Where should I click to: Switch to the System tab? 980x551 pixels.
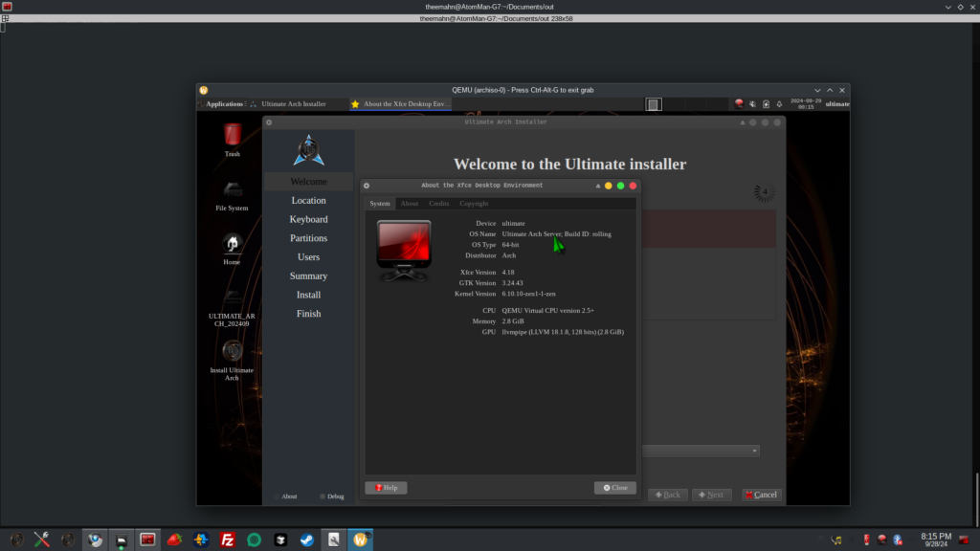pyautogui.click(x=380, y=204)
